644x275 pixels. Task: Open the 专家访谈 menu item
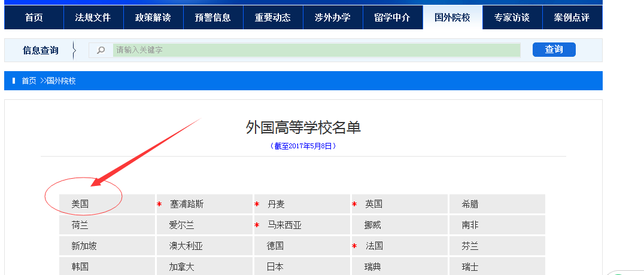(512, 17)
